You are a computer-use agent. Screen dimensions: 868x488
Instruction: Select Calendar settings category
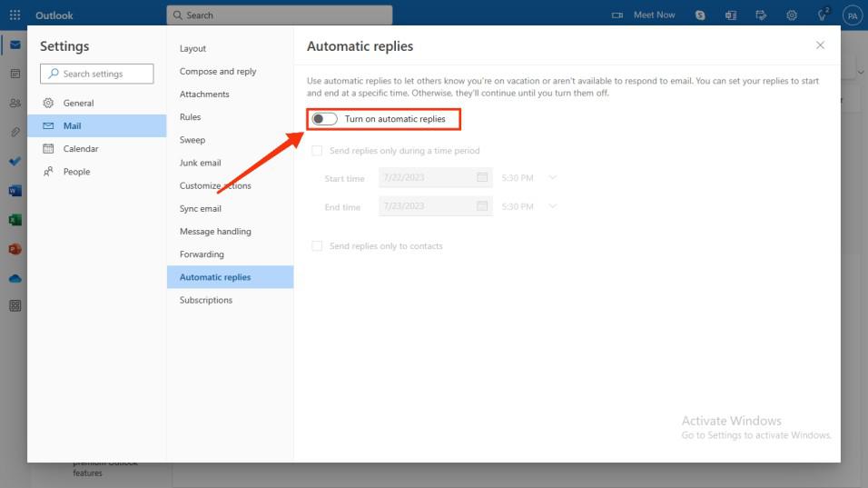pyautogui.click(x=97, y=148)
